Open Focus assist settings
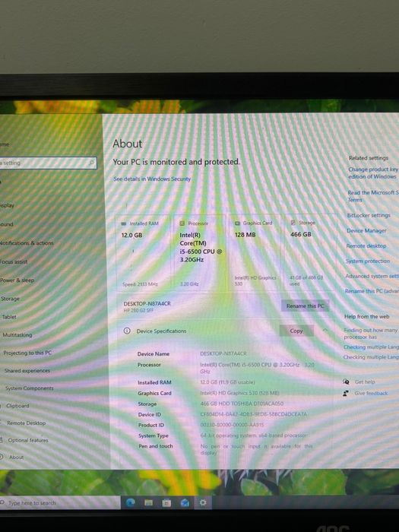The image size is (399, 532). pos(14,261)
